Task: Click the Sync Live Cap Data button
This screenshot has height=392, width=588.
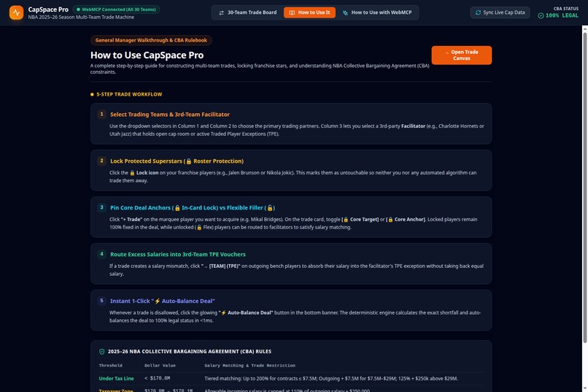Action: pyautogui.click(x=500, y=12)
